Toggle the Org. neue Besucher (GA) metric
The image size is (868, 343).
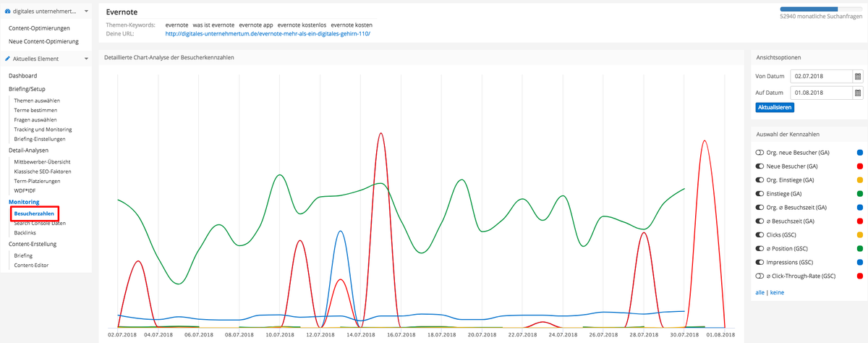[759, 153]
